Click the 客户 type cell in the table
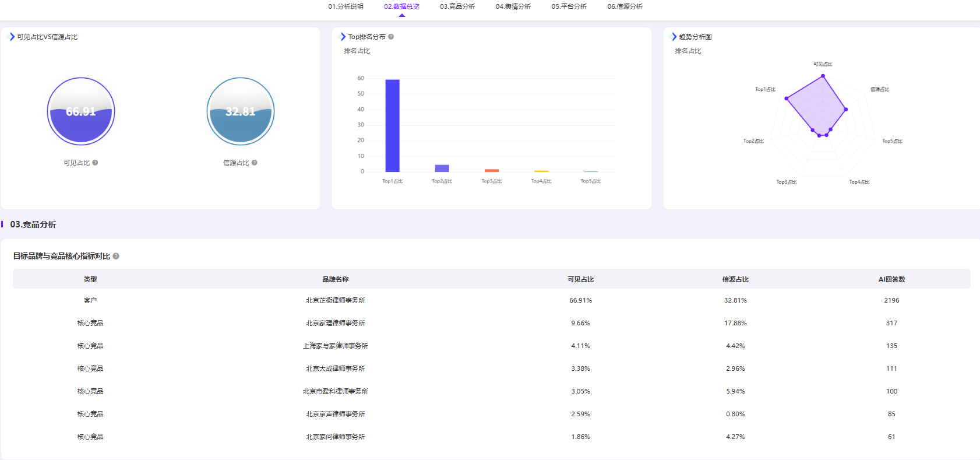 pos(90,300)
